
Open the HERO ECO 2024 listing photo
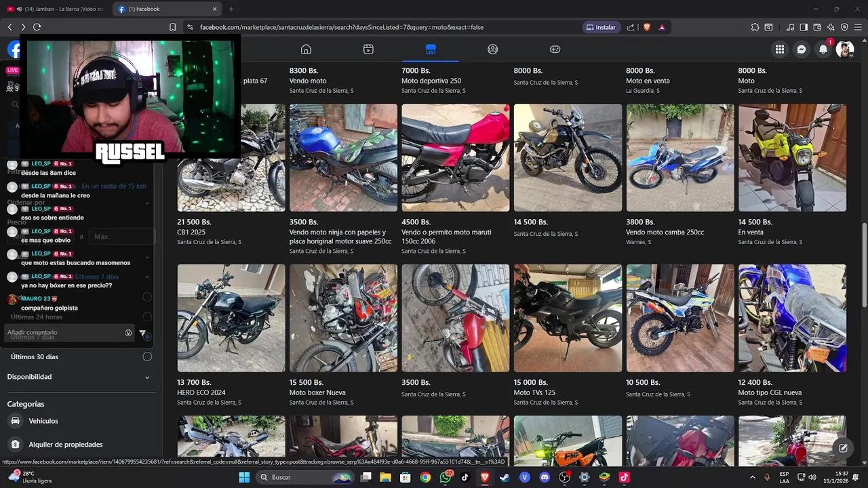(x=231, y=318)
